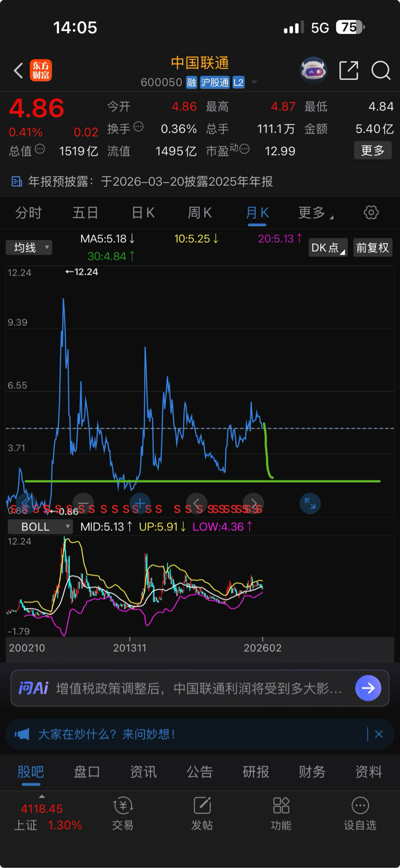The height and width of the screenshot is (868, 400).
Task: Open chart settings gear icon
Action: pyautogui.click(x=371, y=212)
